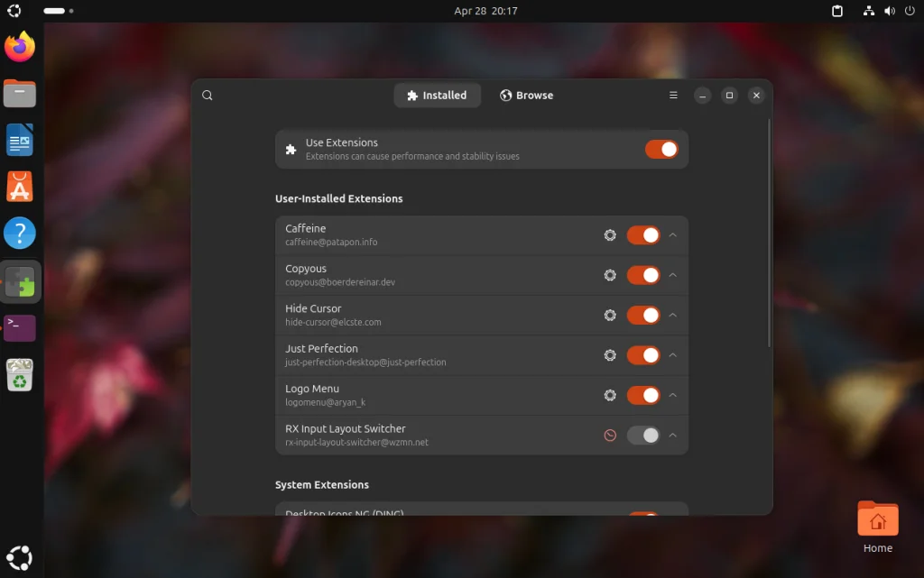924x578 pixels.
Task: Expand the Hide Cursor row details
Action: point(672,316)
